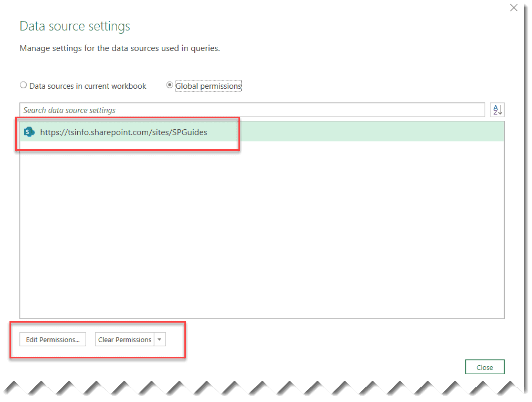Sort data sources alphabetically with A-Z icon
Screen dimensions: 532x402
pyautogui.click(x=497, y=110)
